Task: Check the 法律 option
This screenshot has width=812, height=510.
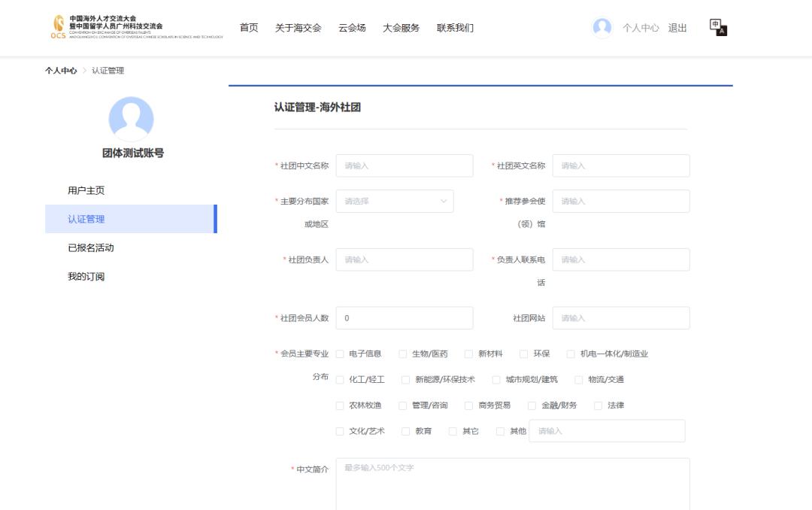Action: coord(598,405)
